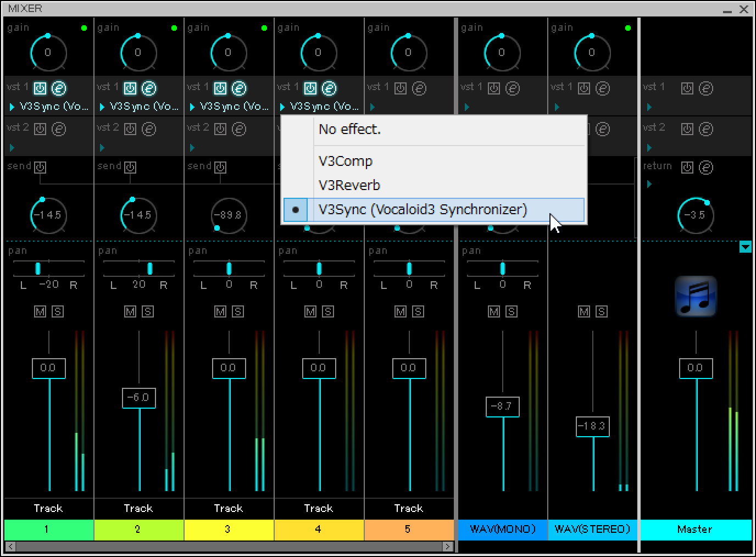Open vst 1 effect list on Track 5

tap(373, 107)
